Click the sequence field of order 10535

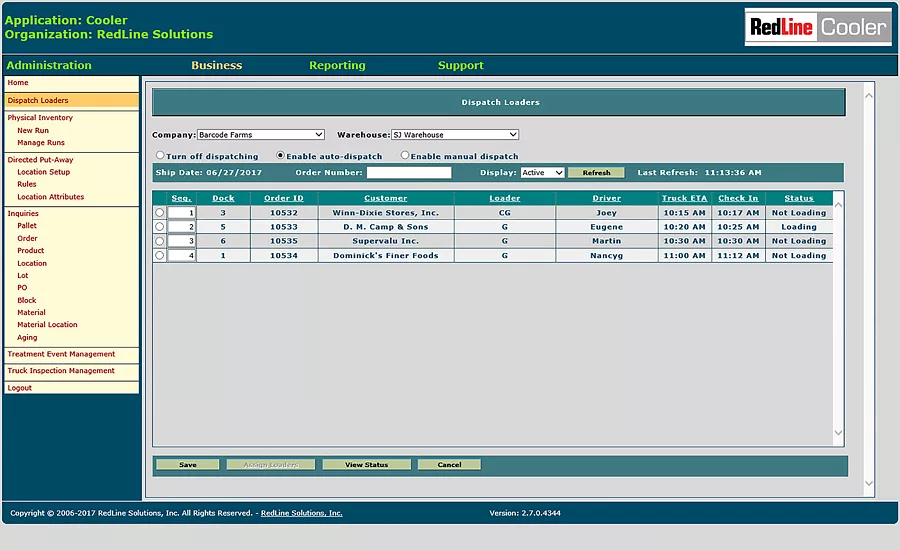tap(181, 241)
